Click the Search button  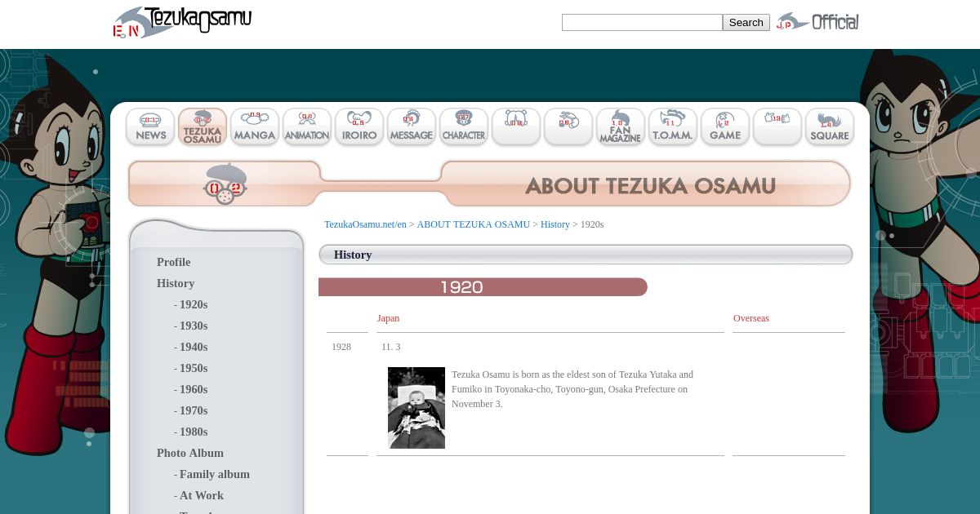click(746, 23)
